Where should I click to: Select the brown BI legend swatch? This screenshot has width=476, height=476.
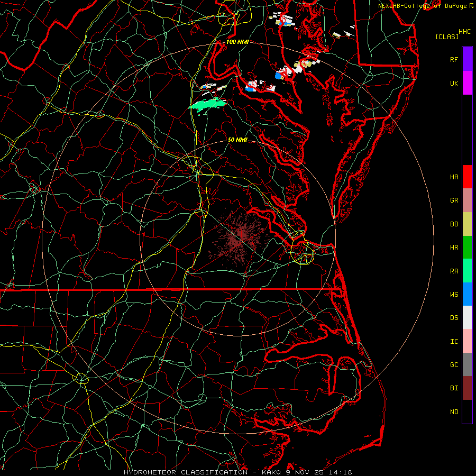coord(467,388)
